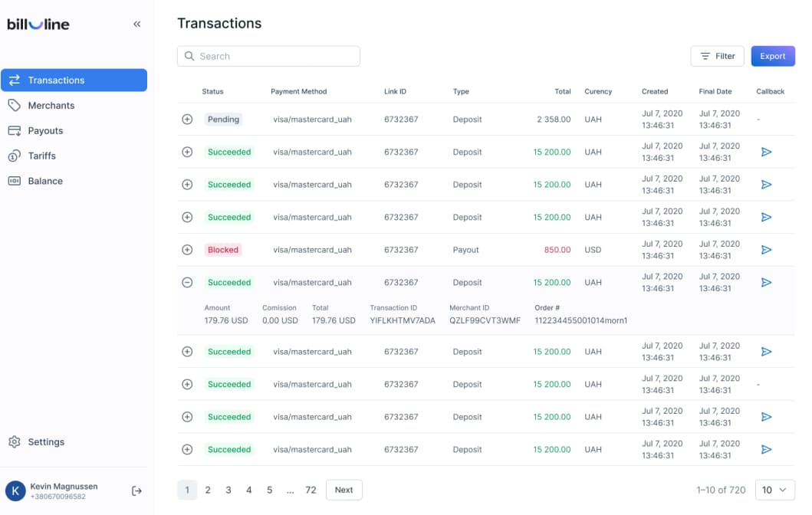Expand the Pending transaction row
The image size is (812, 515).
click(187, 120)
